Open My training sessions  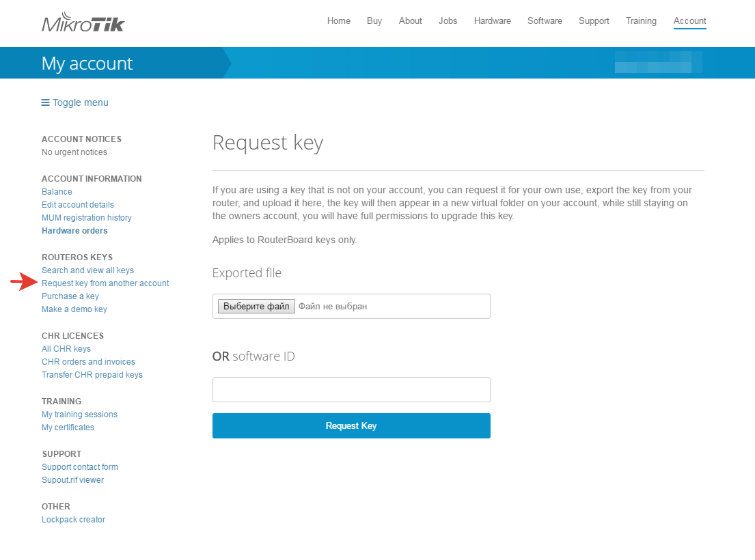pos(79,415)
